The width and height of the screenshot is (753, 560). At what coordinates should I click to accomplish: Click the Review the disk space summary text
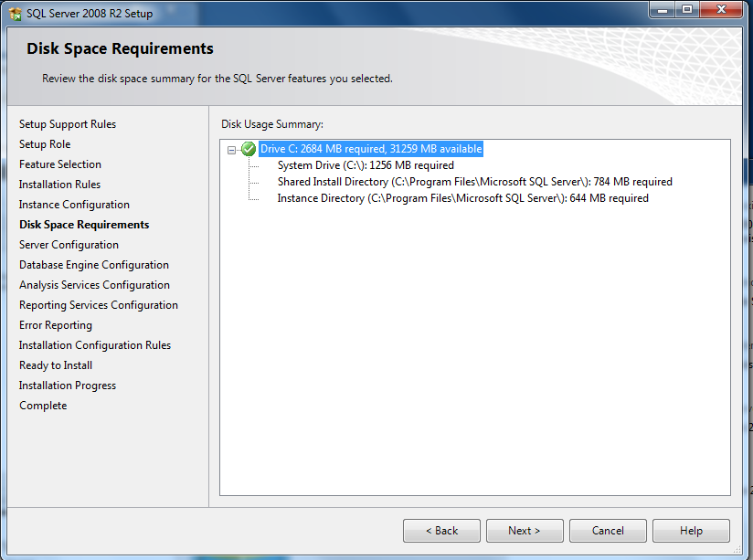217,79
